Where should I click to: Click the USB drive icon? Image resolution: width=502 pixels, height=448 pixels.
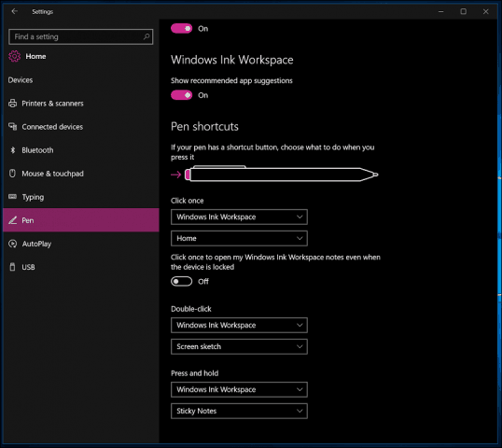[12, 267]
